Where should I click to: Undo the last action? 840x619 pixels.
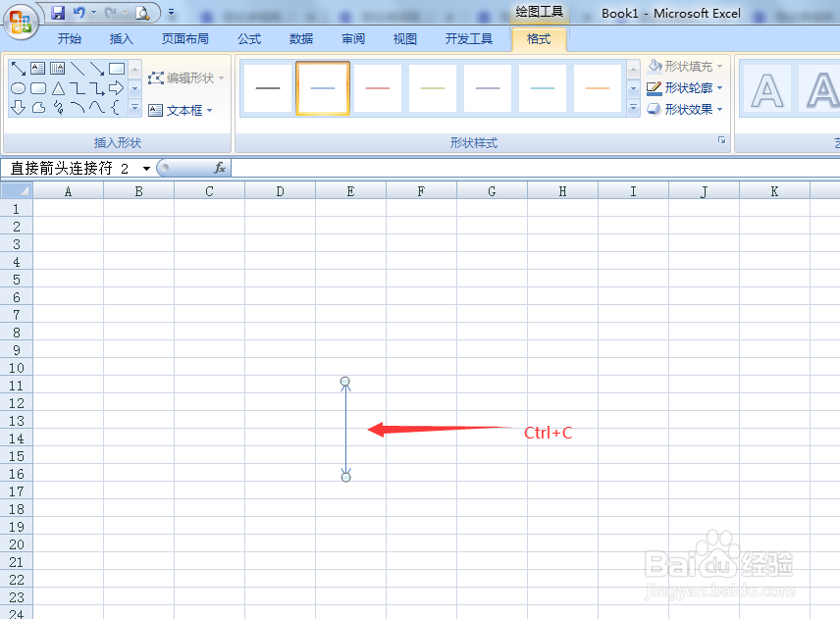(x=79, y=13)
